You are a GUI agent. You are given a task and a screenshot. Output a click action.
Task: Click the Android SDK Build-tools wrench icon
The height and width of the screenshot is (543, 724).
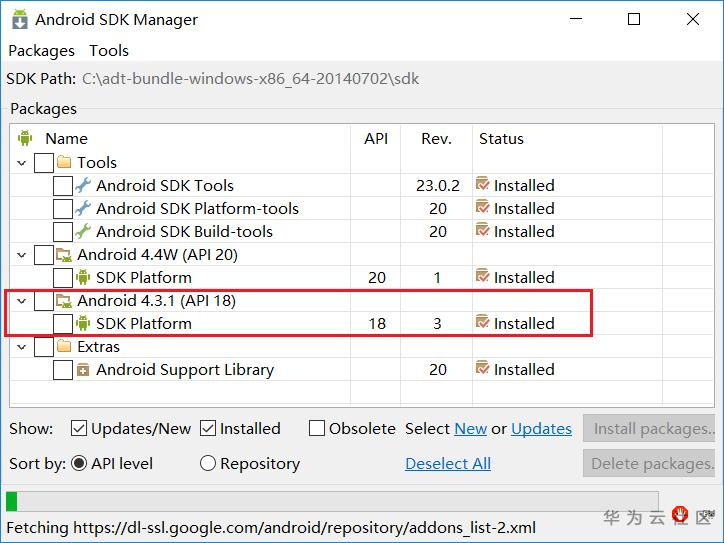pos(83,231)
